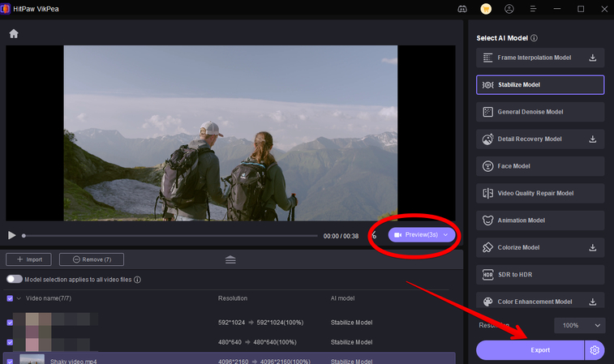Select the SDR to HDR model
The image size is (614, 364).
click(540, 275)
